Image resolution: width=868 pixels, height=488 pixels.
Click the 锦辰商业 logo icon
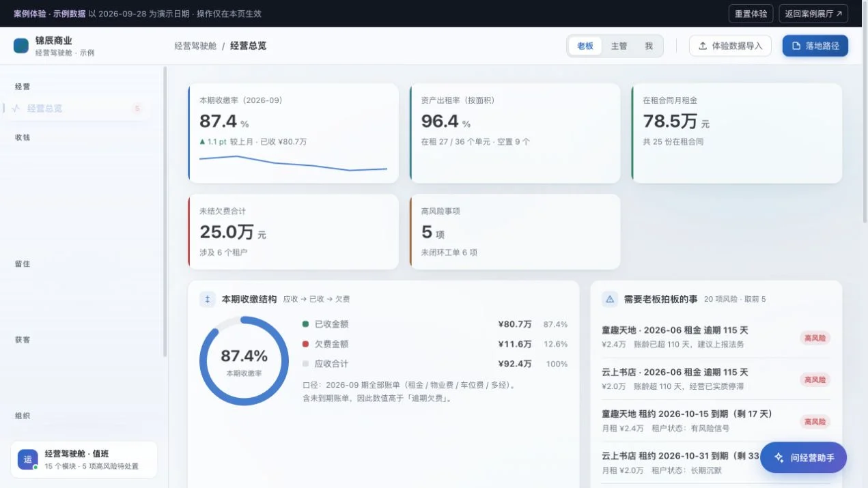pos(21,46)
